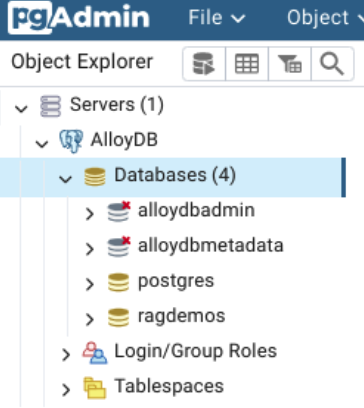Click the Databases gold stack icon
This screenshot has width=364, height=408.
(95, 177)
